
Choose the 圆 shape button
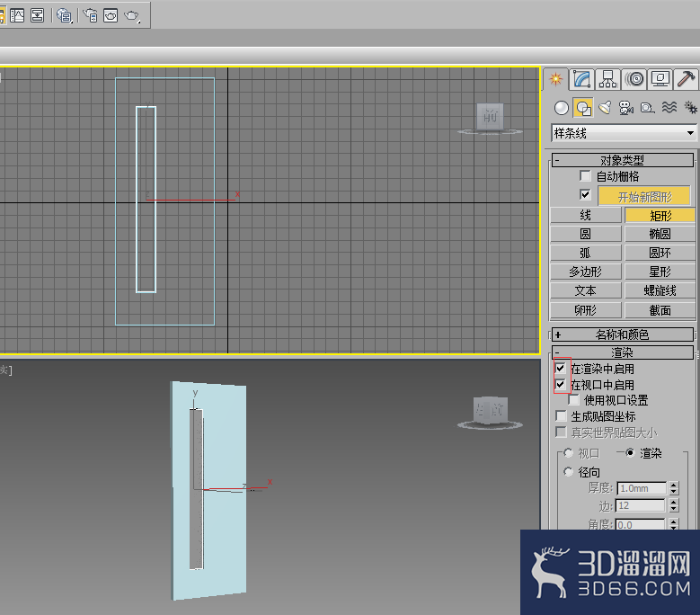coord(585,234)
